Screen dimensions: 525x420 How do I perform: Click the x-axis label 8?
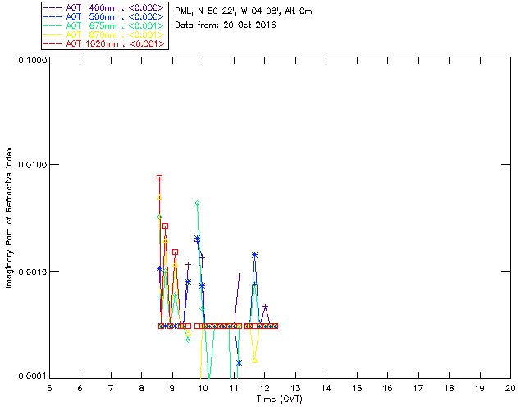point(142,388)
